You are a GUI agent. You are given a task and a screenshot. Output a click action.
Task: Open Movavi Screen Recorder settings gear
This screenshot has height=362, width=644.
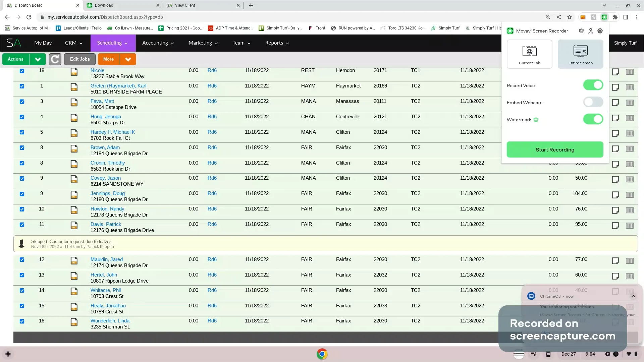point(600,31)
